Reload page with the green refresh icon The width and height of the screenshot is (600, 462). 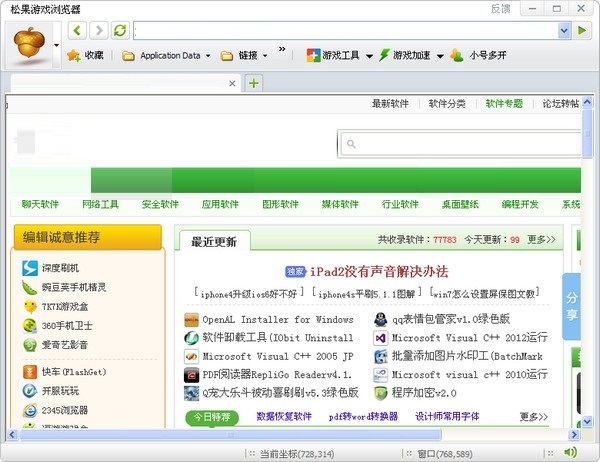[x=120, y=30]
